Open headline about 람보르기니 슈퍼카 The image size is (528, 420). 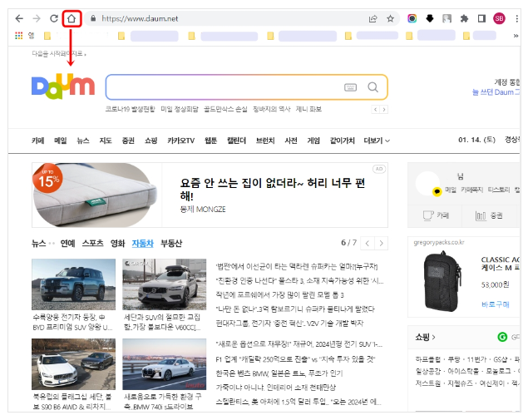295,309
